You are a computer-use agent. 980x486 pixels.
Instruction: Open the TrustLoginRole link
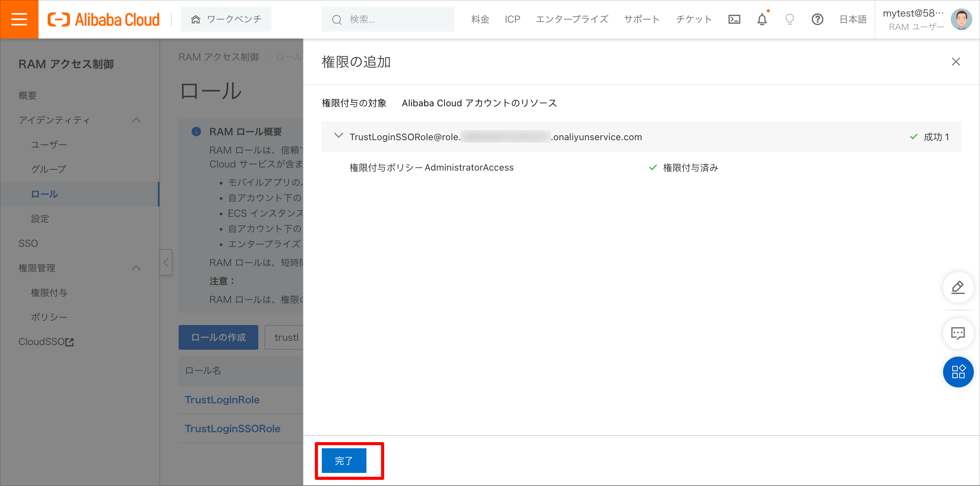(x=222, y=400)
